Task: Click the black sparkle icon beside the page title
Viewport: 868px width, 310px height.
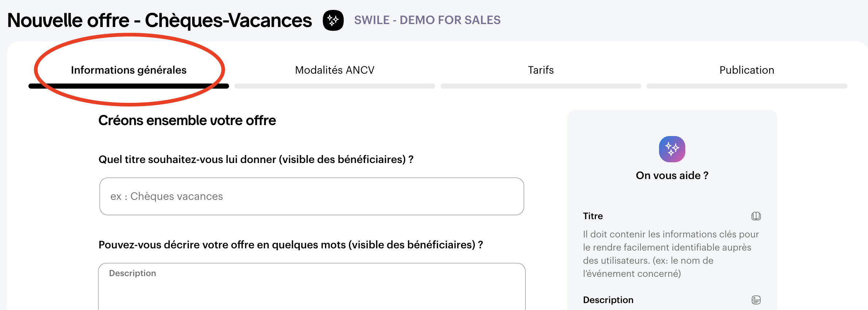Action: [333, 20]
